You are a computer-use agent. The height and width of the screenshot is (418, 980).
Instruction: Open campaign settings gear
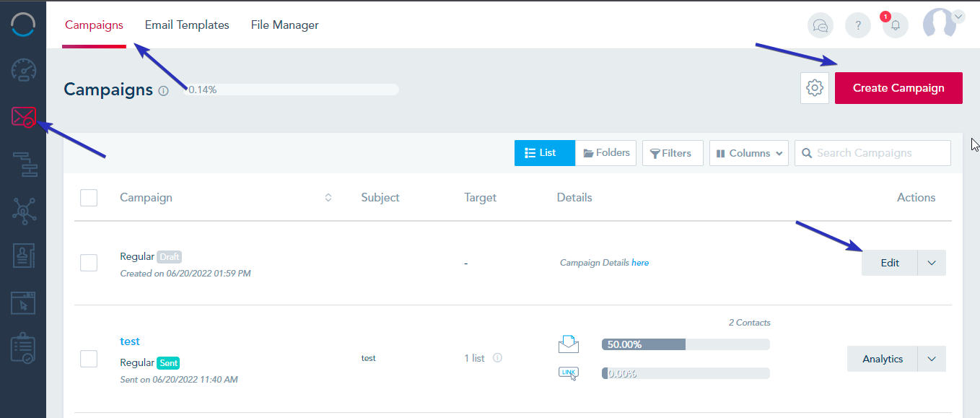[x=815, y=88]
